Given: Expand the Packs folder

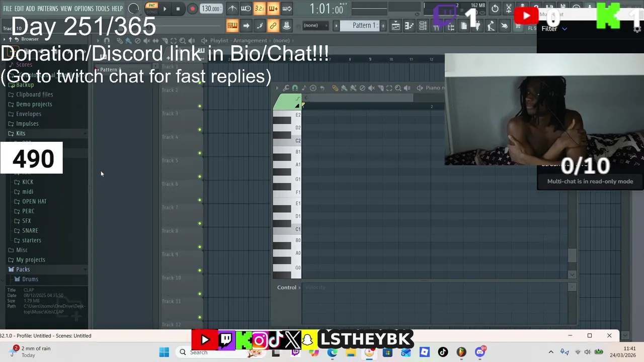Looking at the screenshot, I should (x=23, y=269).
